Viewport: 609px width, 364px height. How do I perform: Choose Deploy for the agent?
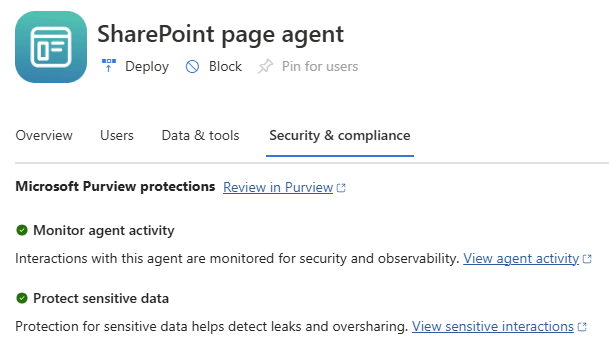pos(147,66)
